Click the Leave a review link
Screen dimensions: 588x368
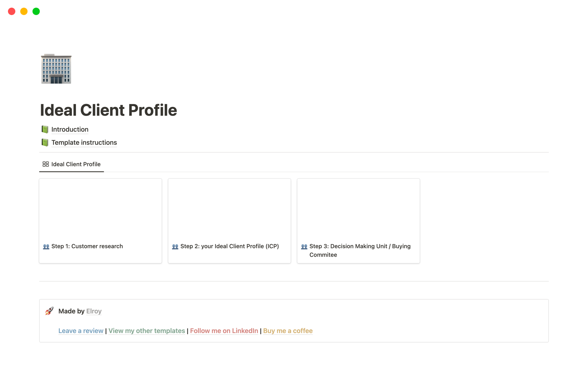click(81, 331)
